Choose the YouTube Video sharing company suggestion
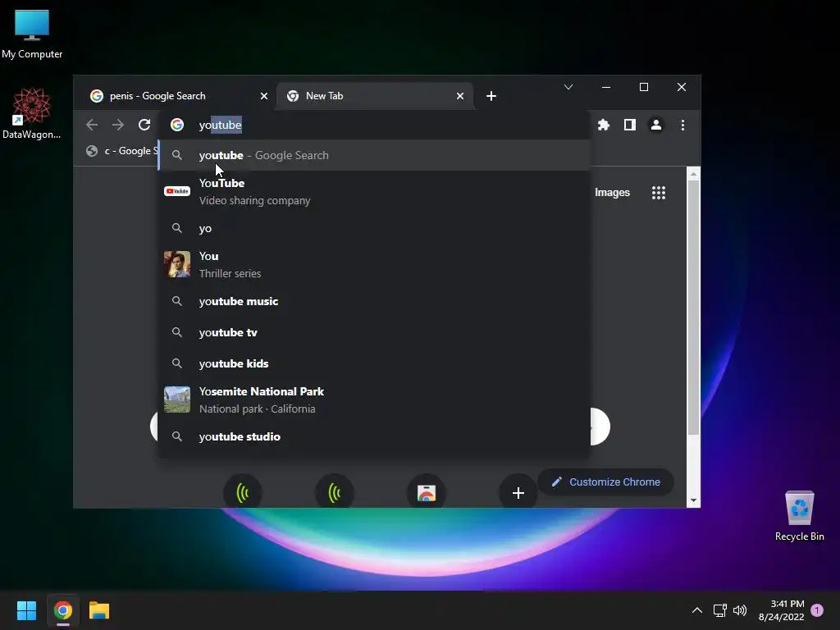 [x=374, y=191]
